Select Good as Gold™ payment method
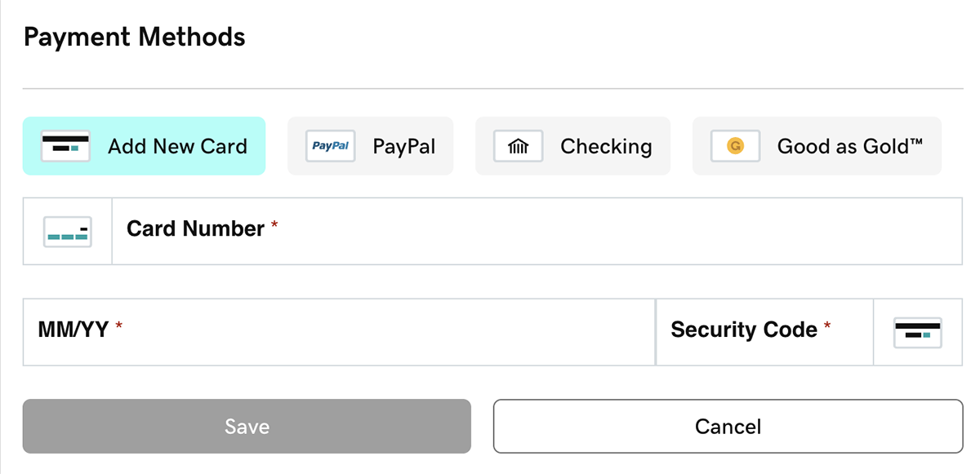980x474 pixels. point(817,145)
